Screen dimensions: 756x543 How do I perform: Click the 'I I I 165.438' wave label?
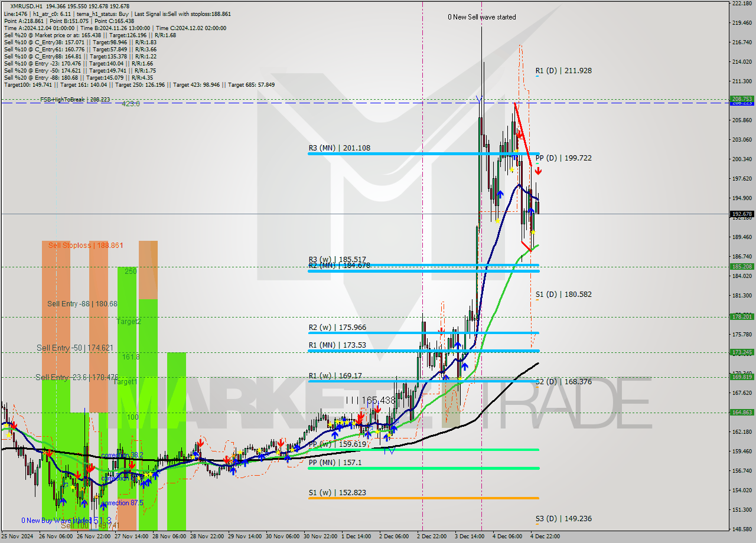tap(370, 401)
